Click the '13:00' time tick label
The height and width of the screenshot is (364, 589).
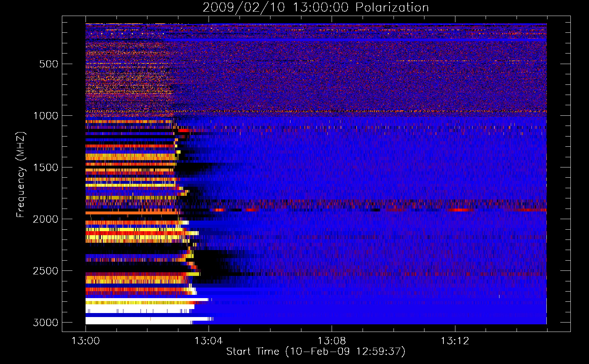[x=86, y=341]
